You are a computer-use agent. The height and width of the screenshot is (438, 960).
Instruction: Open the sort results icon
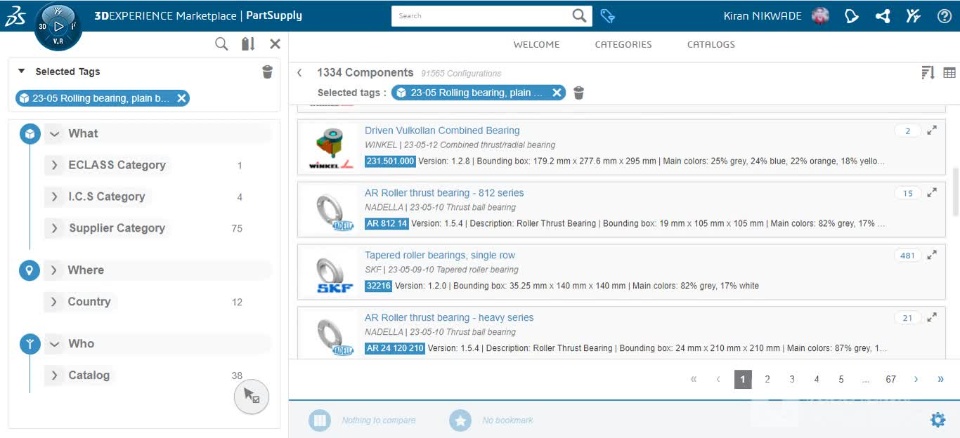coord(928,73)
